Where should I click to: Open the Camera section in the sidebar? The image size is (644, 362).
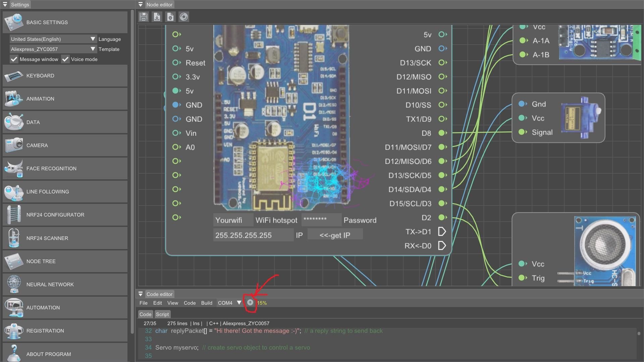[x=37, y=145]
